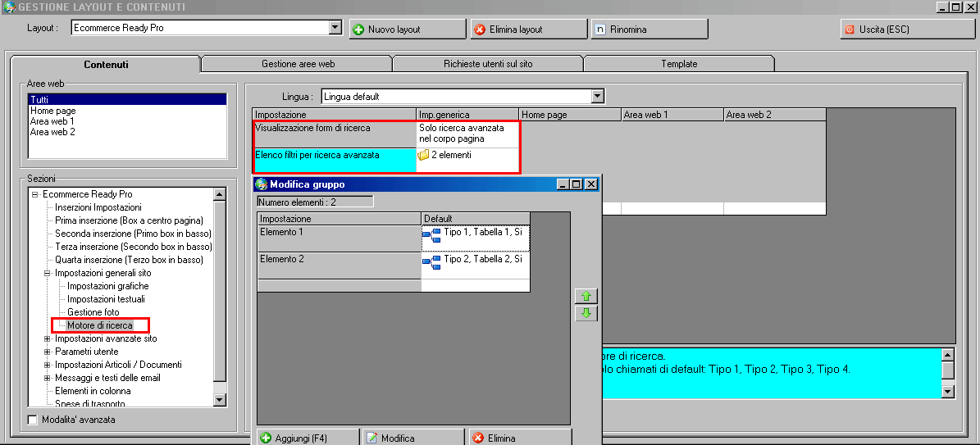Viewport: 980px width, 445px height.
Task: Open the Layout dropdown list
Action: click(335, 28)
